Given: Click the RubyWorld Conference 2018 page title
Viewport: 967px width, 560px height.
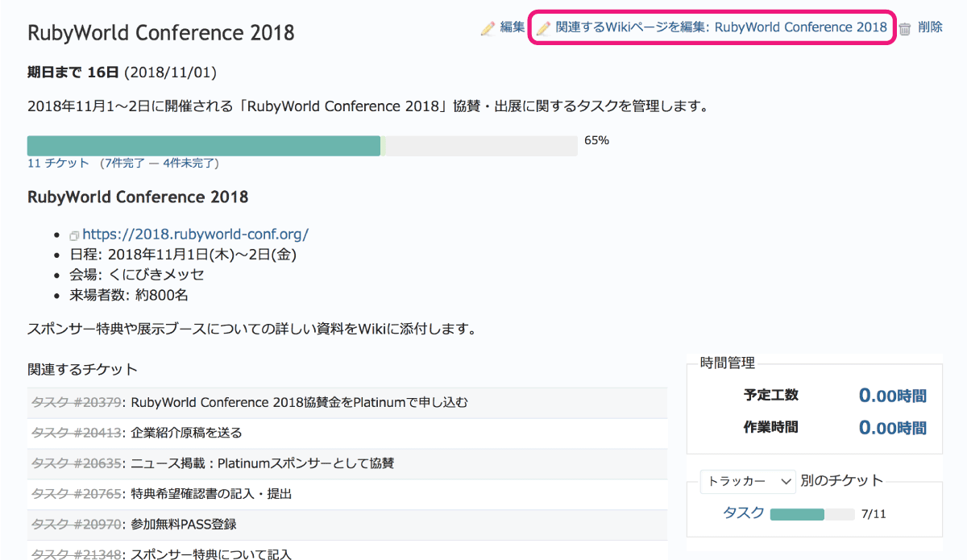Looking at the screenshot, I should (x=161, y=33).
